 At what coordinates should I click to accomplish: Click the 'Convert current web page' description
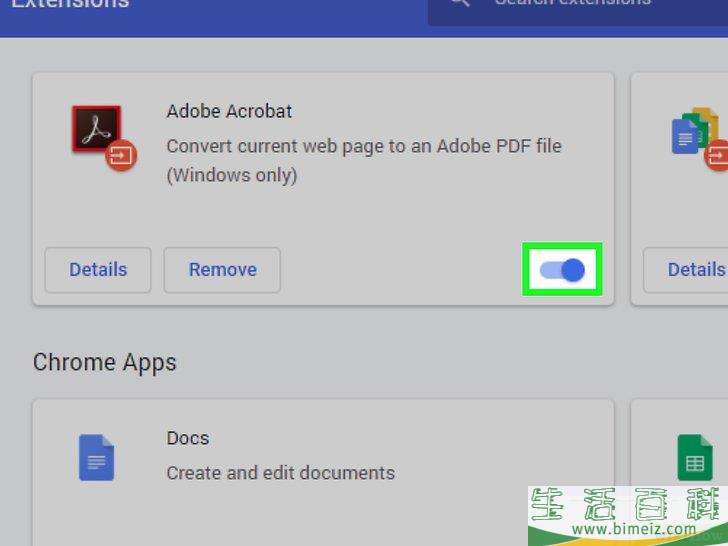(x=364, y=161)
